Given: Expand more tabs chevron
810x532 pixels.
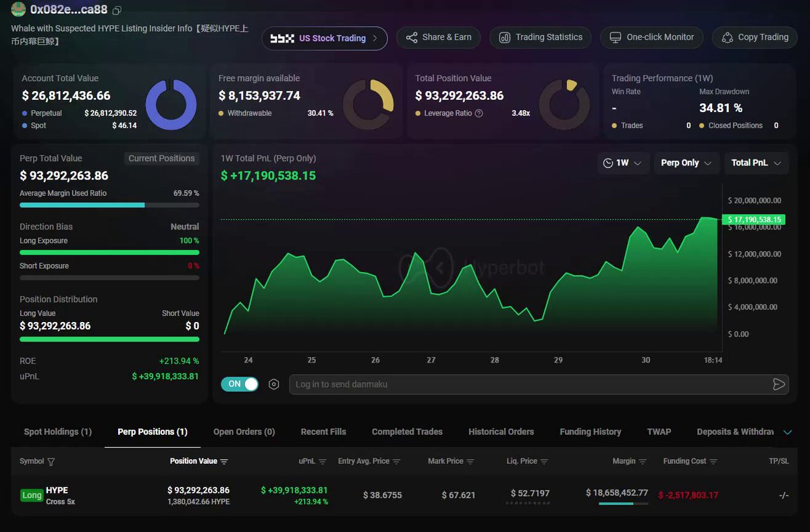Looking at the screenshot, I should (787, 432).
